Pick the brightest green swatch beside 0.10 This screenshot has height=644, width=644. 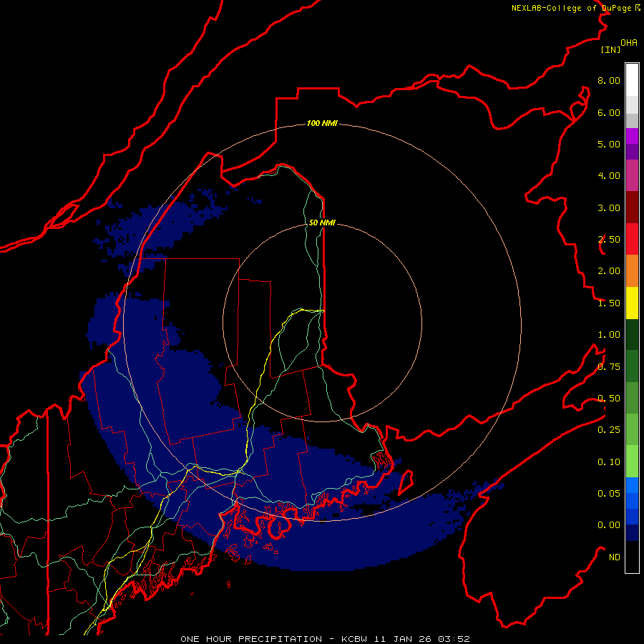(x=632, y=462)
